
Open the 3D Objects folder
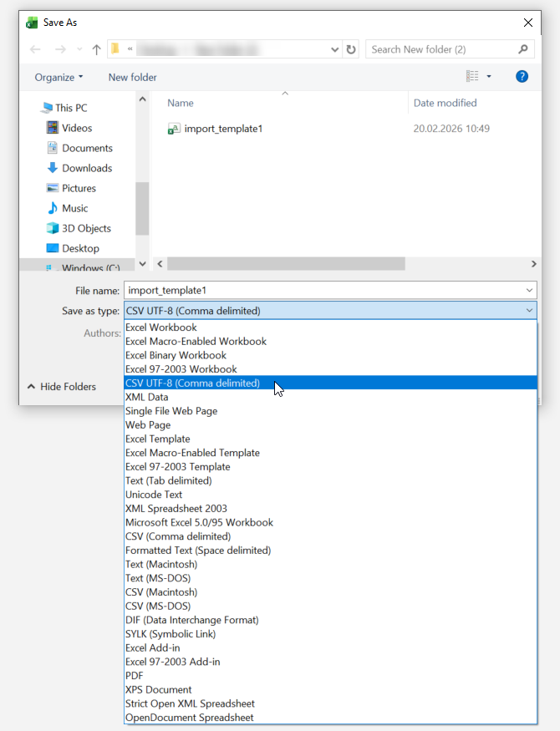pos(79,228)
